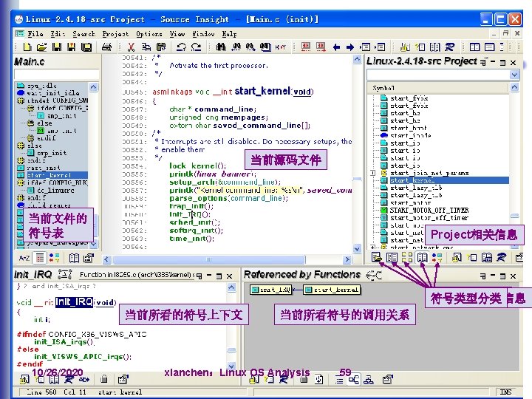Click project file list icon in Project panel toolbar
Image resolution: width=532 pixels, height=399 pixels.
pyautogui.click(x=392, y=258)
